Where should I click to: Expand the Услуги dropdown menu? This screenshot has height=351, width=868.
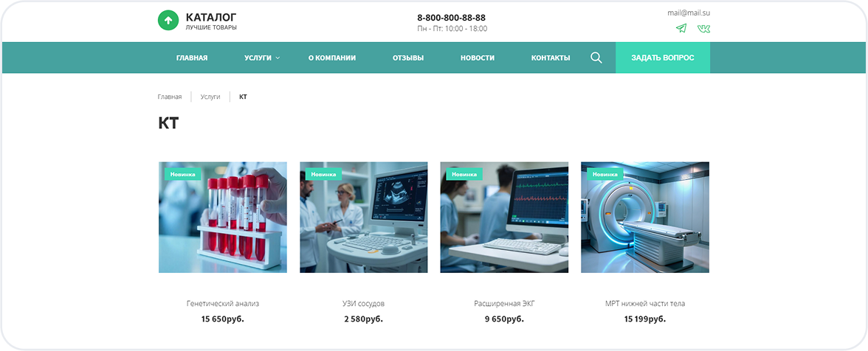click(262, 58)
